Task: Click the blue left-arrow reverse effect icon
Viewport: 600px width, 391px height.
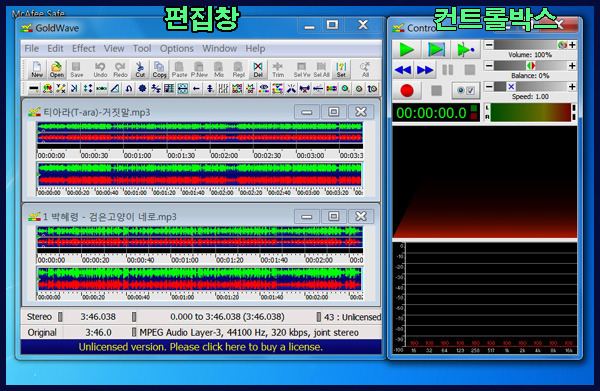Action: pyautogui.click(x=196, y=89)
